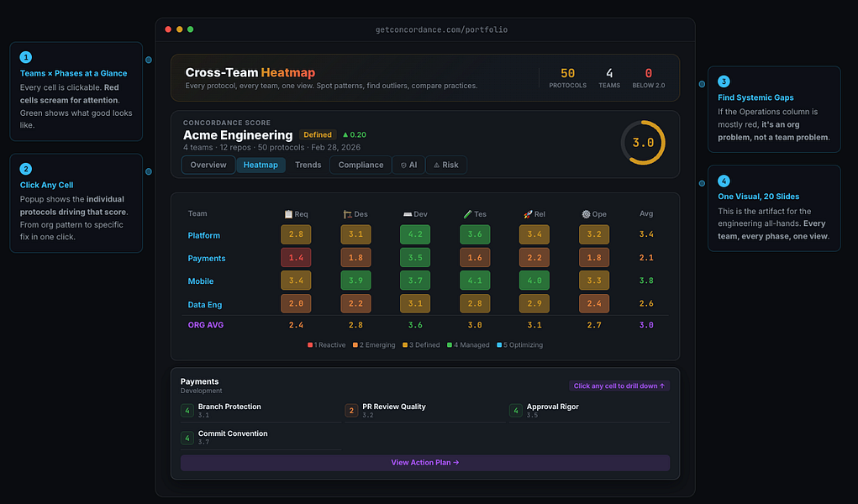This screenshot has height=504, width=858.
Task: Click Platform Dev cell scoring 4.2
Action: [x=415, y=234]
